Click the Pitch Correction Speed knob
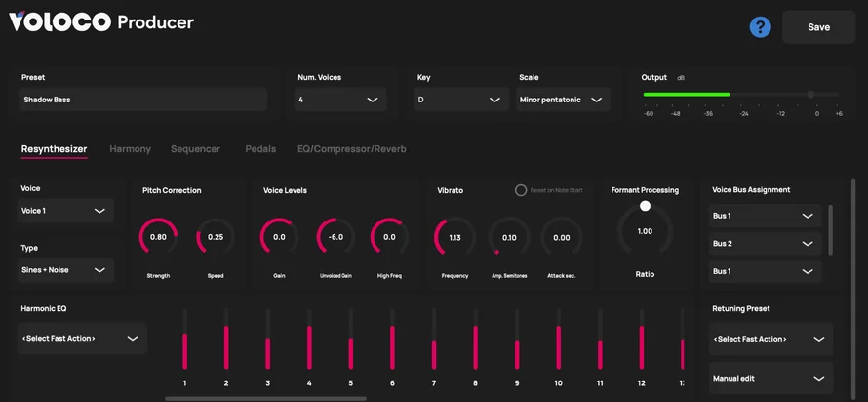The width and height of the screenshot is (868, 402). tap(216, 237)
